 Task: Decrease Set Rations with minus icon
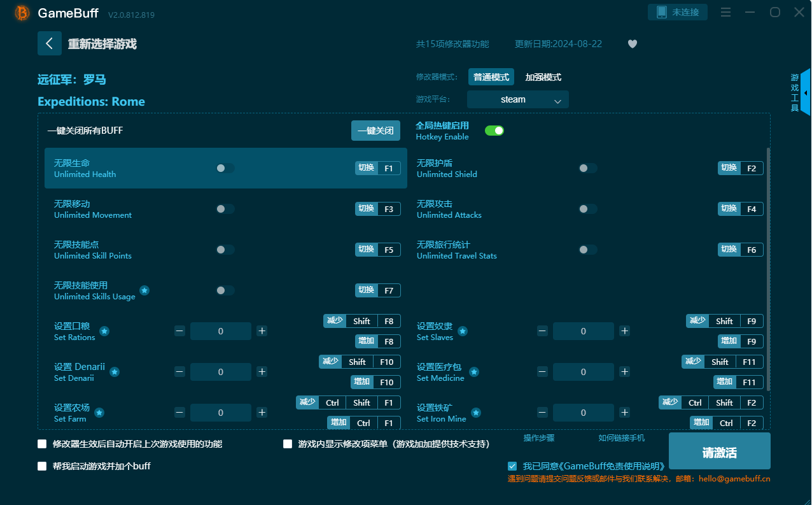179,331
